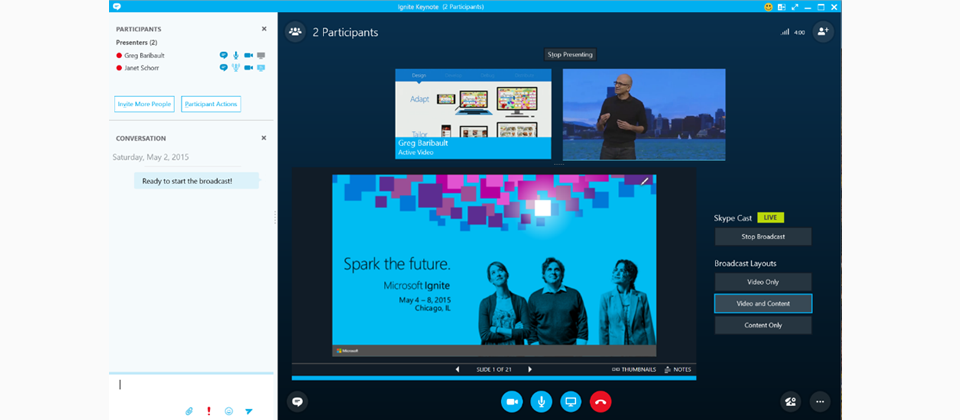Click the name Greg Baribault in Presenters

pyautogui.click(x=144, y=55)
